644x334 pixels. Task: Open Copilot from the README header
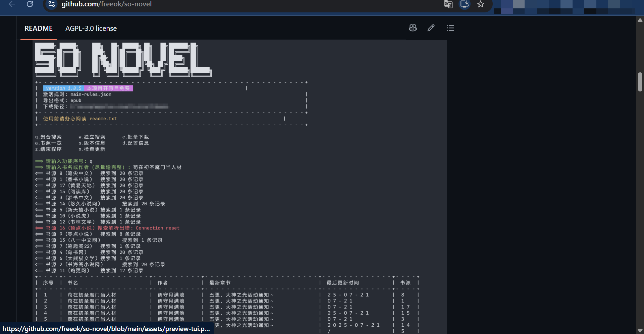coord(413,28)
